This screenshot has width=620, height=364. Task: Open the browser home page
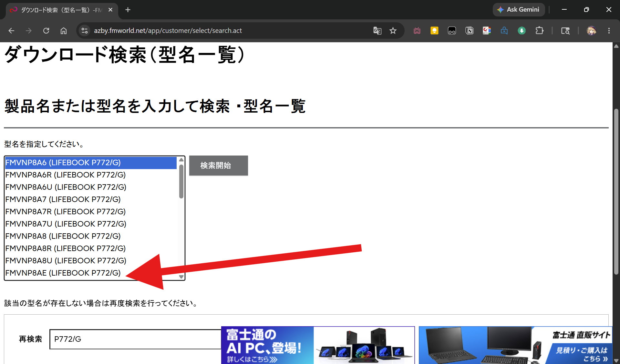pos(64,31)
